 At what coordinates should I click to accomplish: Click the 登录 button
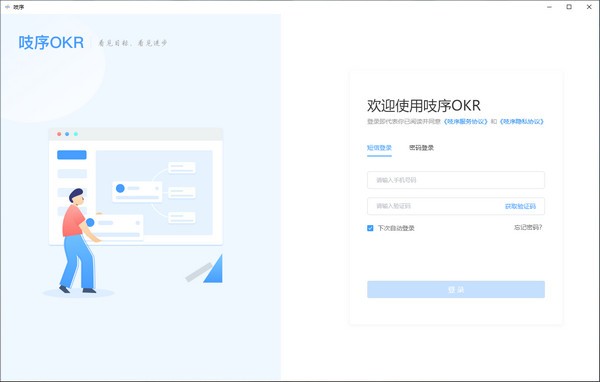pyautogui.click(x=456, y=289)
